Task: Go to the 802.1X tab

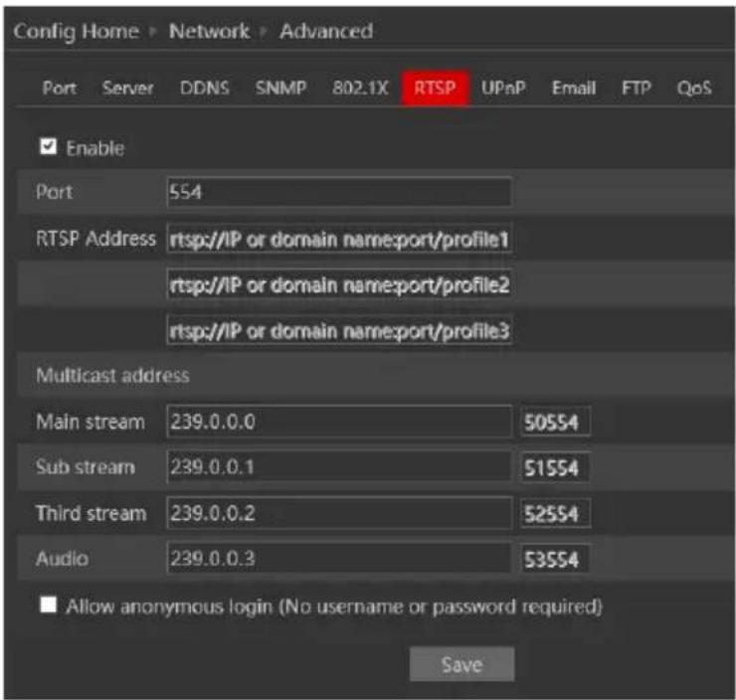Action: click(x=360, y=87)
